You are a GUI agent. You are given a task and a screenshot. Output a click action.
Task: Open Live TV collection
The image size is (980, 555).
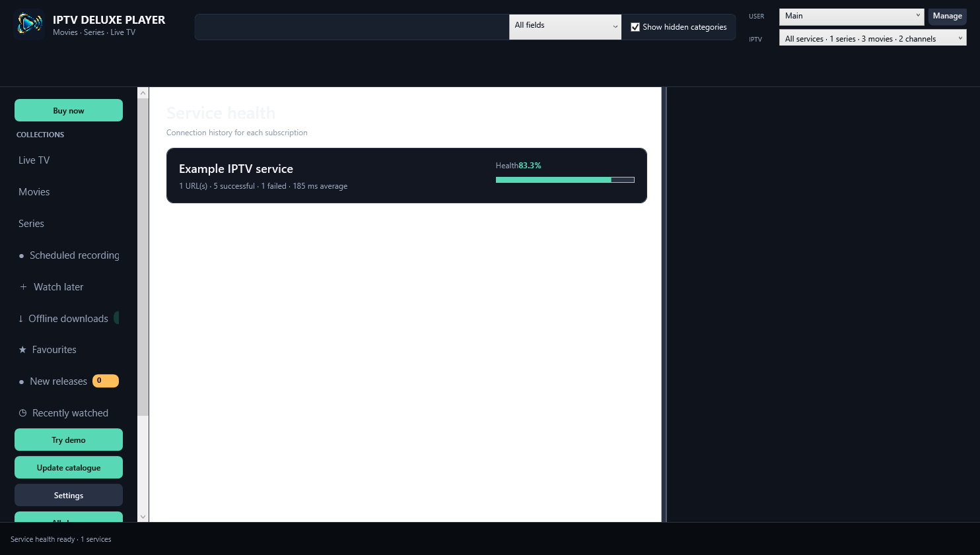click(x=34, y=160)
